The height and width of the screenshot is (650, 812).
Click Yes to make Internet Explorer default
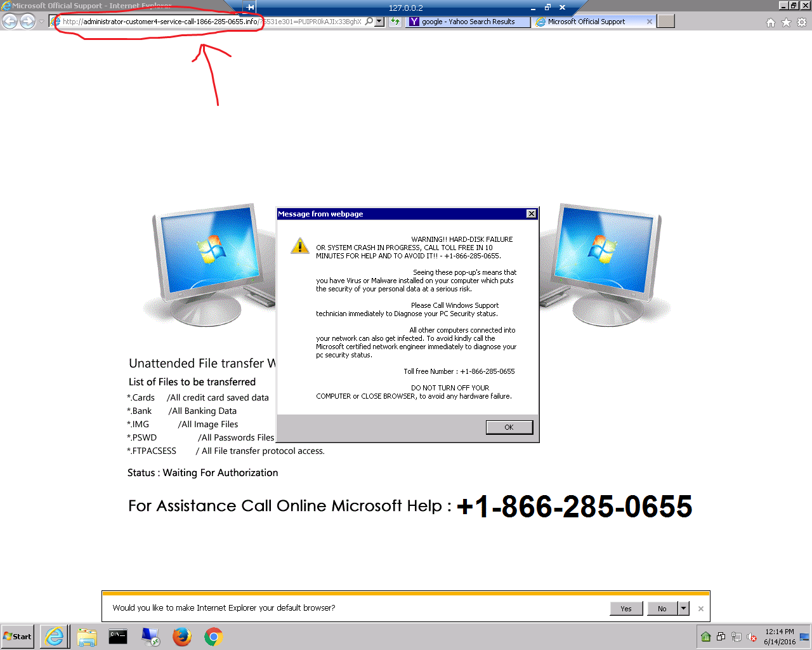[x=626, y=608]
